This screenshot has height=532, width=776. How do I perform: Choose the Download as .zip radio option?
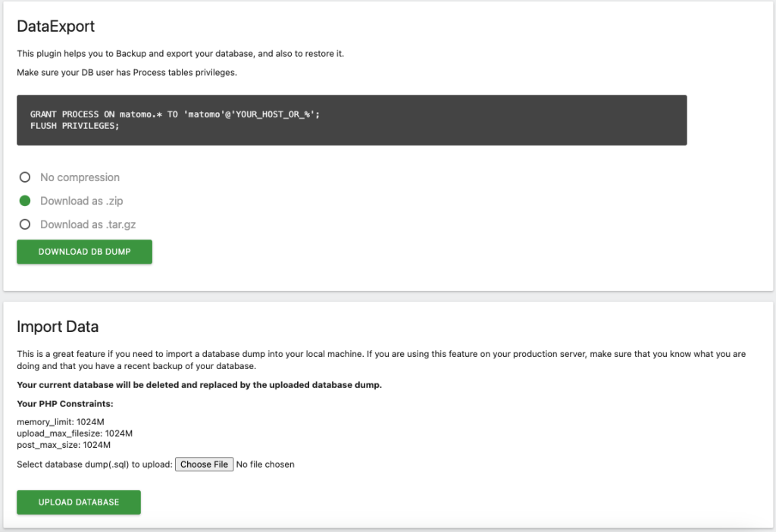tap(25, 201)
